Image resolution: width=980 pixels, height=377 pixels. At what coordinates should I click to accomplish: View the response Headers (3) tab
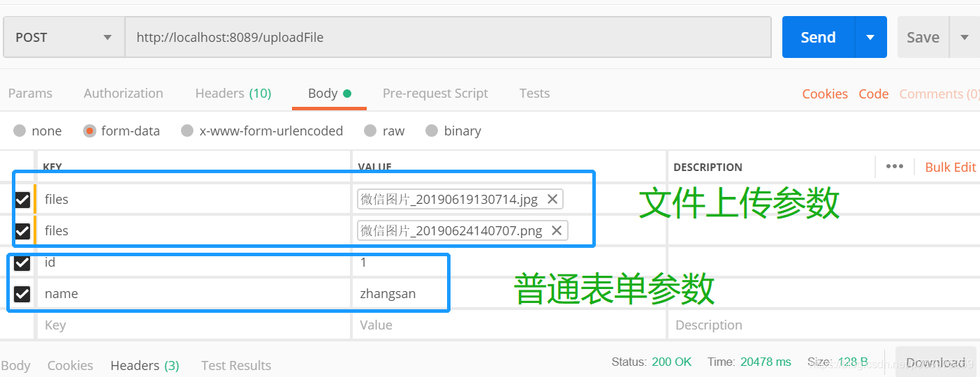click(x=145, y=365)
